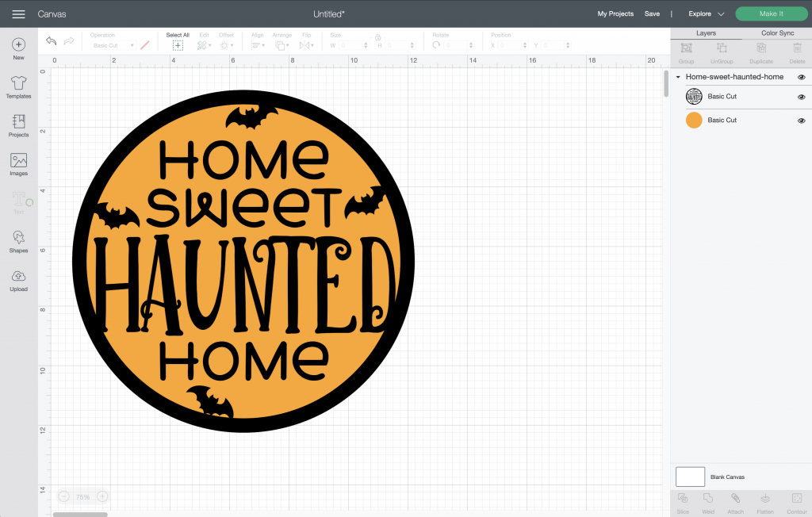Click the width size stepper
Image resolution: width=812 pixels, height=517 pixels.
pos(366,45)
